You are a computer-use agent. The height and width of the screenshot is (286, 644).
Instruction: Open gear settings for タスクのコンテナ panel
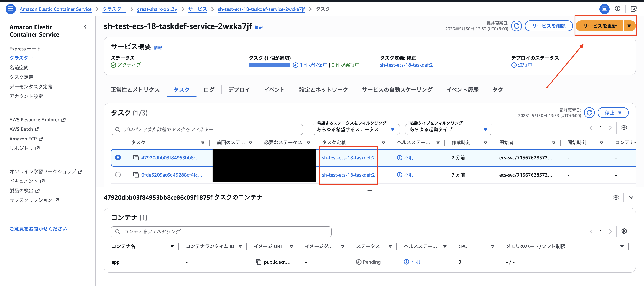(x=616, y=197)
